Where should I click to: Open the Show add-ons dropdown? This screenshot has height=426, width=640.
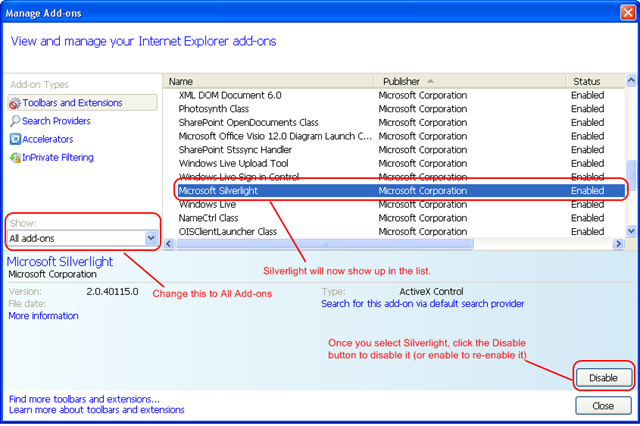[x=151, y=238]
